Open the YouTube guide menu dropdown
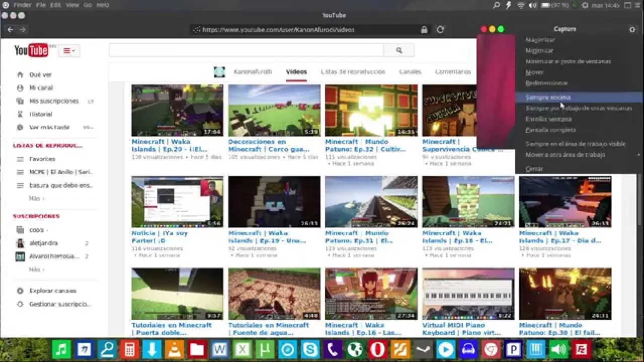The height and width of the screenshot is (362, 644). [69, 51]
